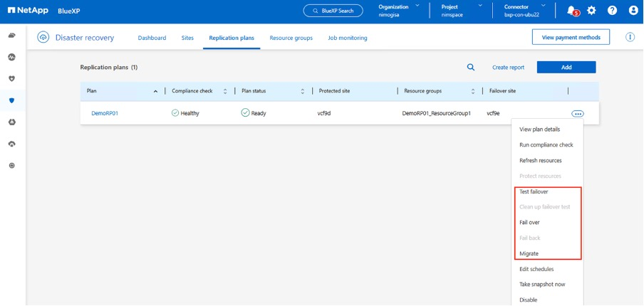Sort by the Plan column arrow
Image resolution: width=644 pixels, height=306 pixels.
point(156,91)
